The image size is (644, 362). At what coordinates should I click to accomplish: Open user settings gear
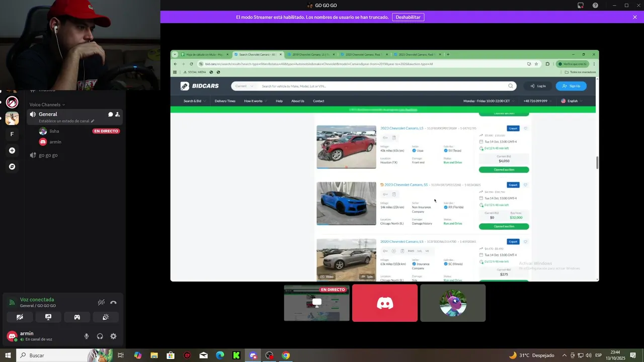(113, 336)
